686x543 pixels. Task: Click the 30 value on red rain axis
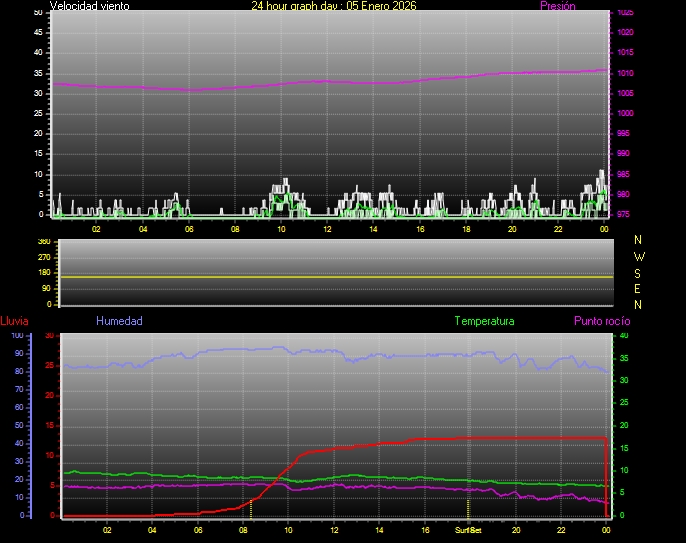(x=50, y=336)
